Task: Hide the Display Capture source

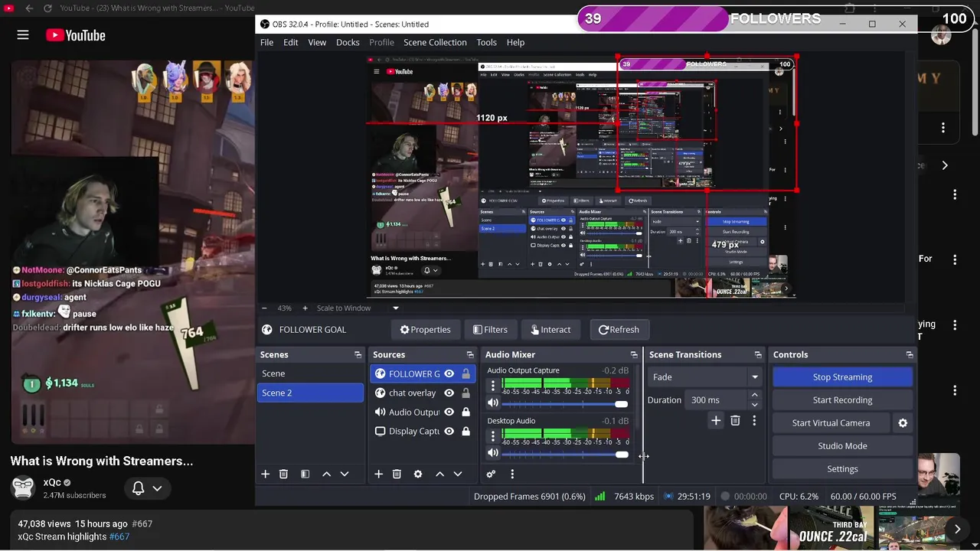Action: click(x=449, y=431)
